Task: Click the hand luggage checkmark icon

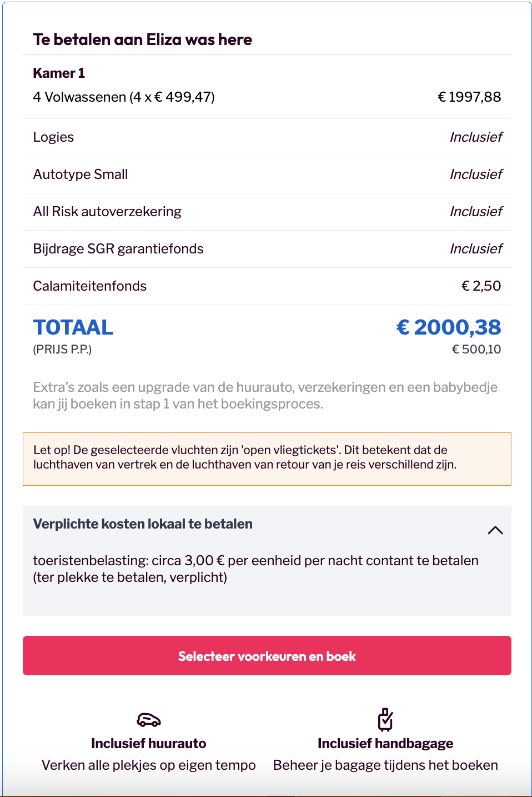Action: pyautogui.click(x=385, y=720)
